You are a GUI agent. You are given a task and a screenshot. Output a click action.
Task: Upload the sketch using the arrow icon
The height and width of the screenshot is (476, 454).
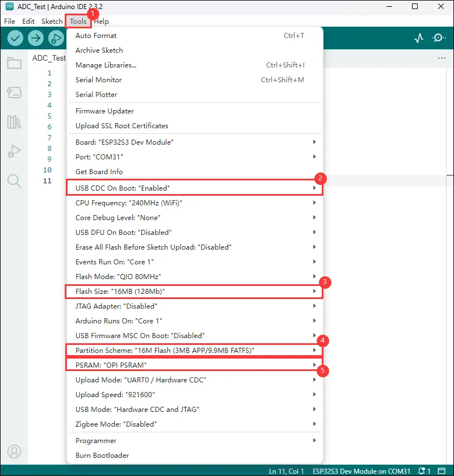(35, 38)
